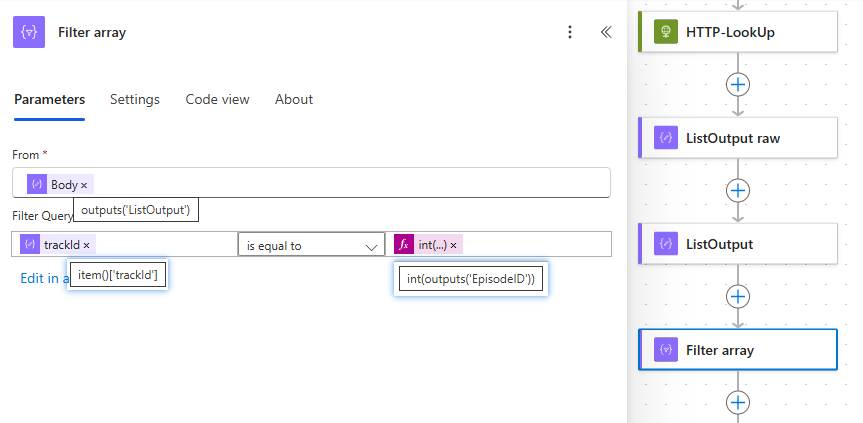Open the three-dot more options menu
The width and height of the screenshot is (863, 423).
coord(570,32)
